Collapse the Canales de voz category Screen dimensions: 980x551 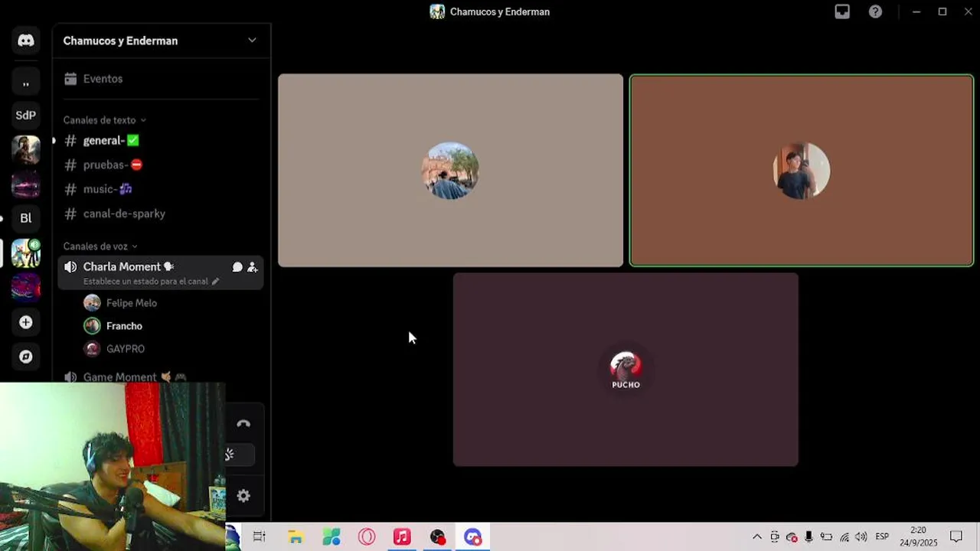pyautogui.click(x=100, y=246)
